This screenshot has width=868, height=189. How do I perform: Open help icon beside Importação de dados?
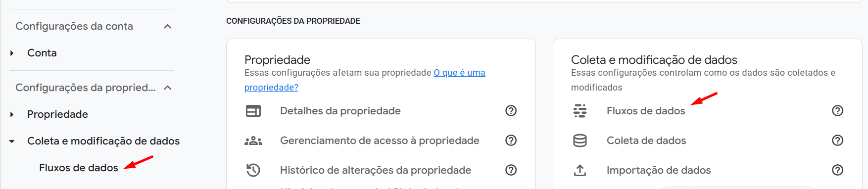click(x=838, y=170)
